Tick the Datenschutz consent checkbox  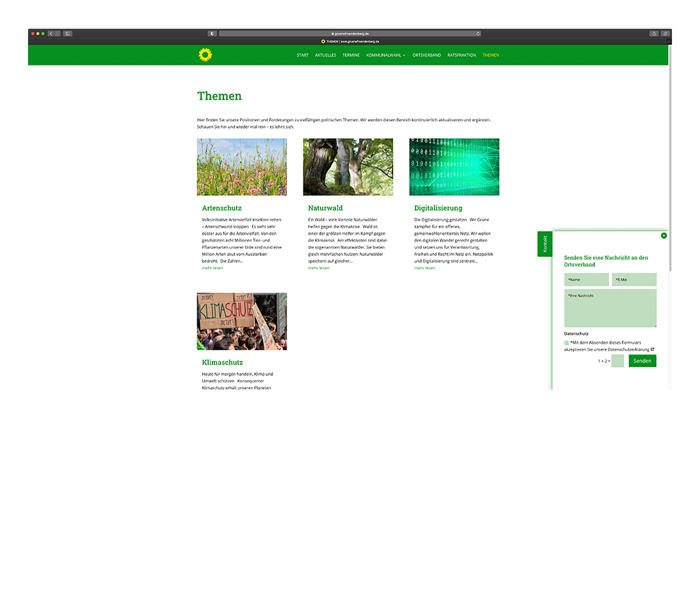pyautogui.click(x=566, y=343)
